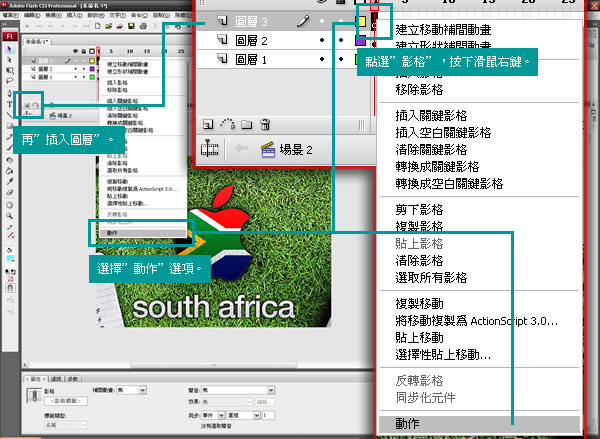Click the Print toolbar icon

coord(143,26)
